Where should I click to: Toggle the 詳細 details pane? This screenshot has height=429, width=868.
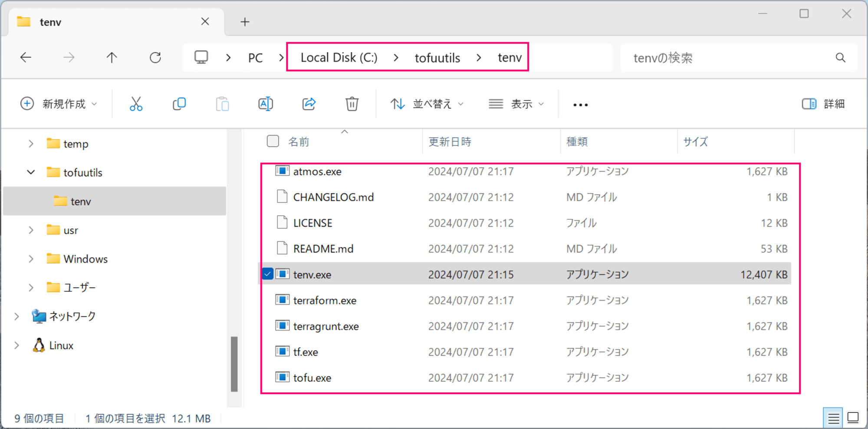tap(823, 104)
